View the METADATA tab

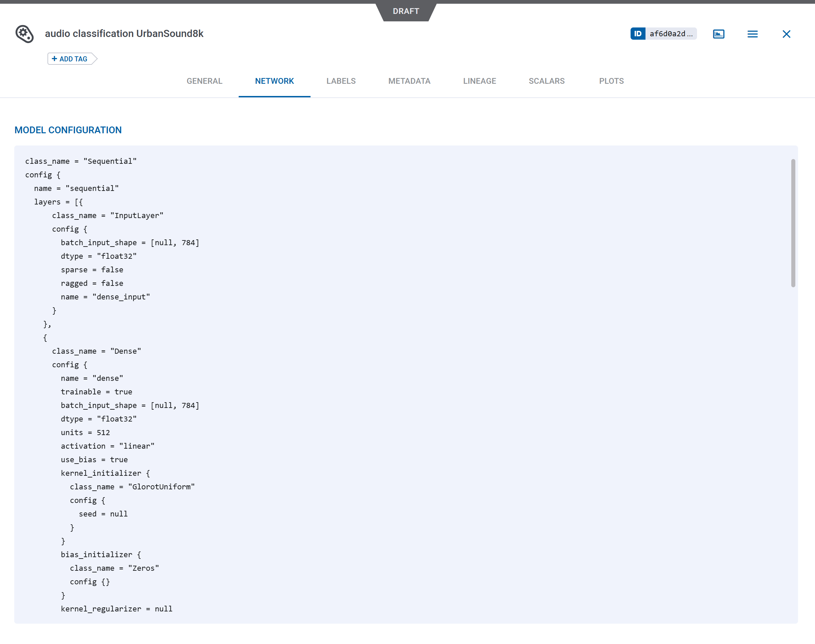(409, 81)
